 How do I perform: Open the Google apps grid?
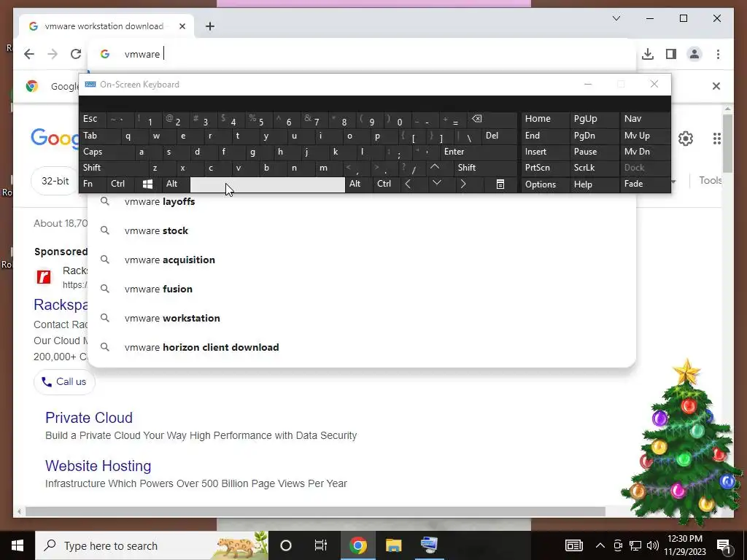[716, 139]
